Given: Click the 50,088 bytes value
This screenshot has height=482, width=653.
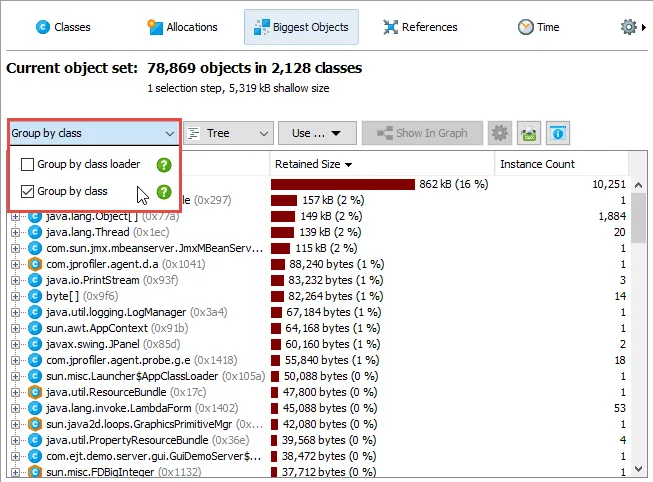Looking at the screenshot, I should 331,376.
